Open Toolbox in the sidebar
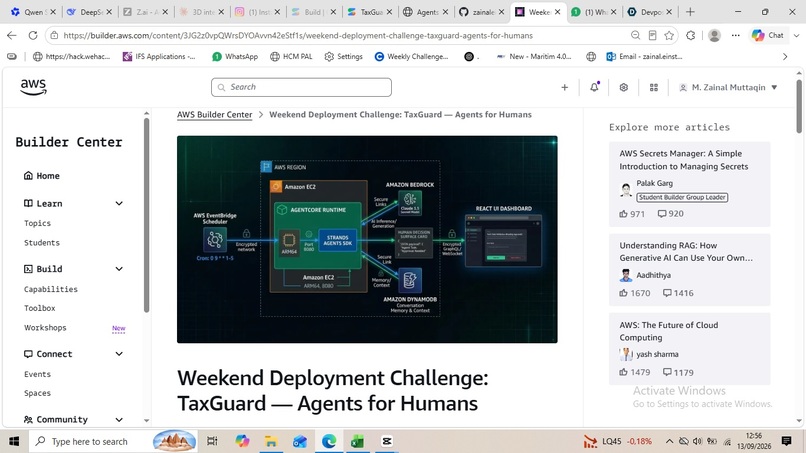The width and height of the screenshot is (806, 453). pos(40,308)
